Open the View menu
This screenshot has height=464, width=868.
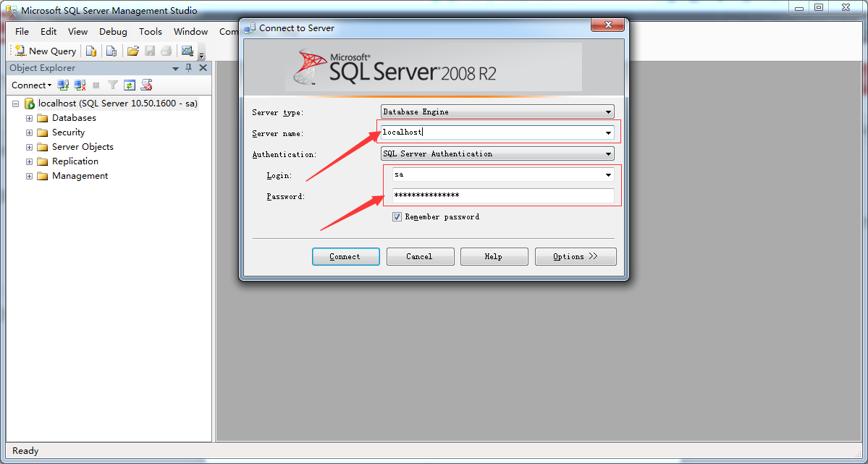[78, 32]
